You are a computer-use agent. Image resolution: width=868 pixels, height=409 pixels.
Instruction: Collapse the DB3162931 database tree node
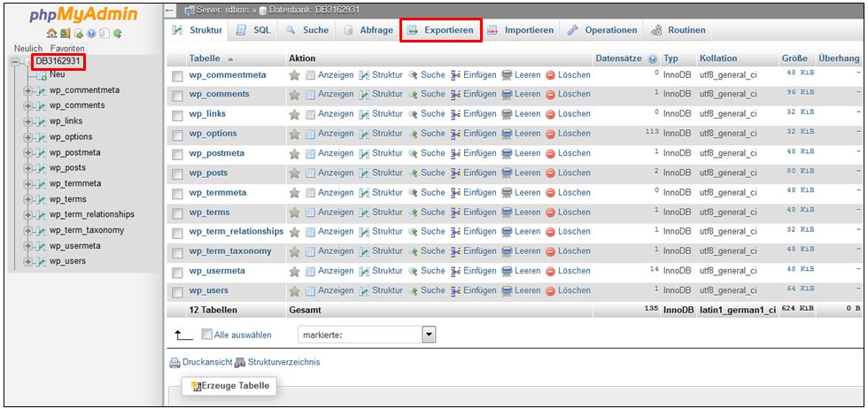[15, 62]
